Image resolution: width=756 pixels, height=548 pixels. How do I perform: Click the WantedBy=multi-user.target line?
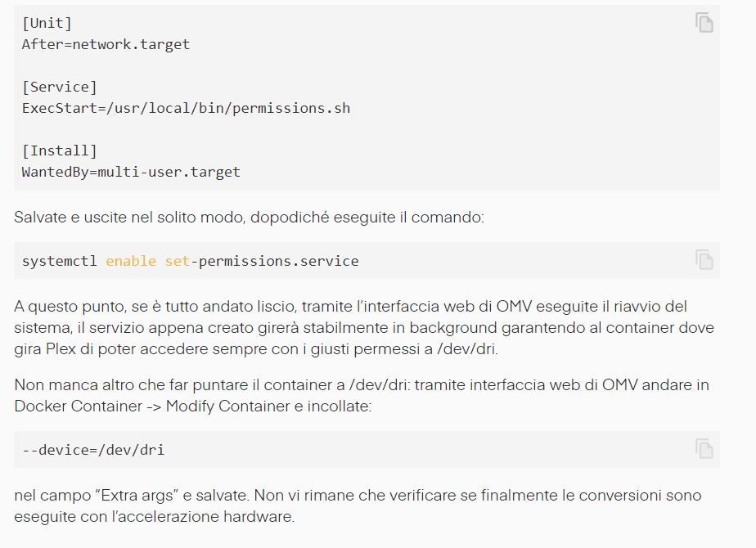(131, 172)
